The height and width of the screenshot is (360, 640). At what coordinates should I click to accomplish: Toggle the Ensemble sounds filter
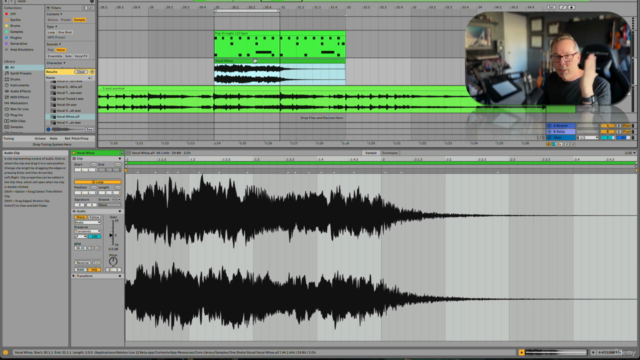pos(55,56)
